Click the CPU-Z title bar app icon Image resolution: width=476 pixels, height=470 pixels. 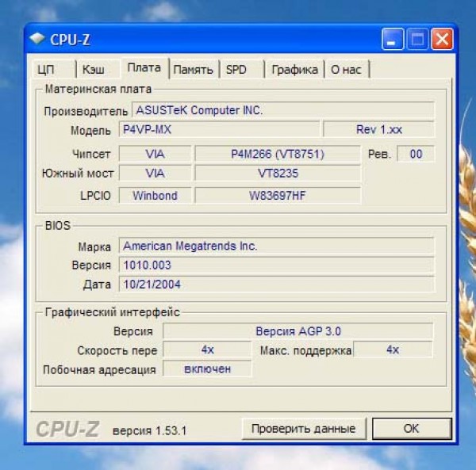click(x=37, y=39)
